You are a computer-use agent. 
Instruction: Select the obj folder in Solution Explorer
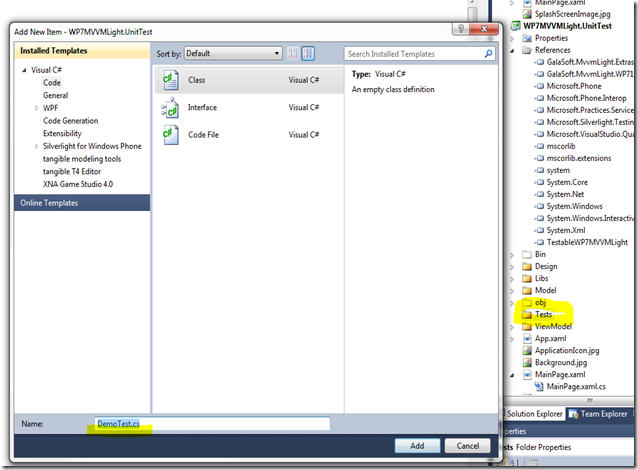[540, 302]
